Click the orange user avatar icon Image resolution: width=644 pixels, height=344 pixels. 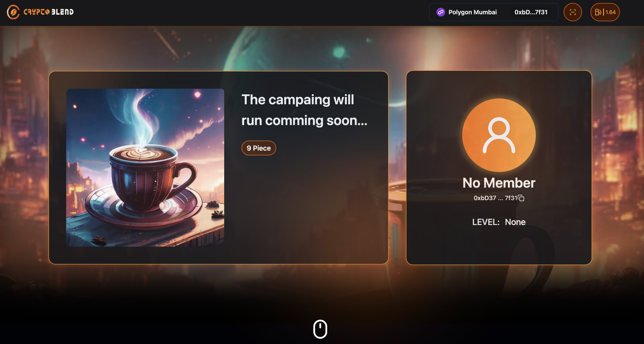point(499,135)
